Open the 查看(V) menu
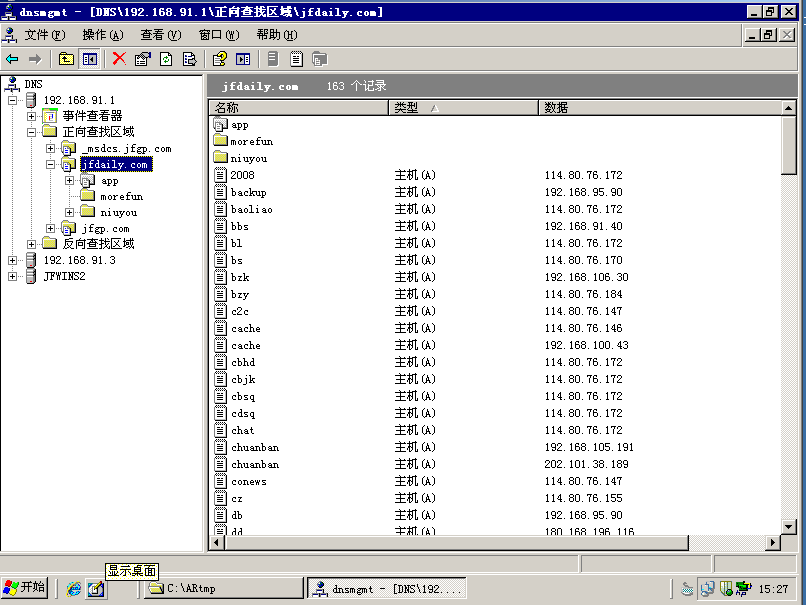 click(161, 35)
